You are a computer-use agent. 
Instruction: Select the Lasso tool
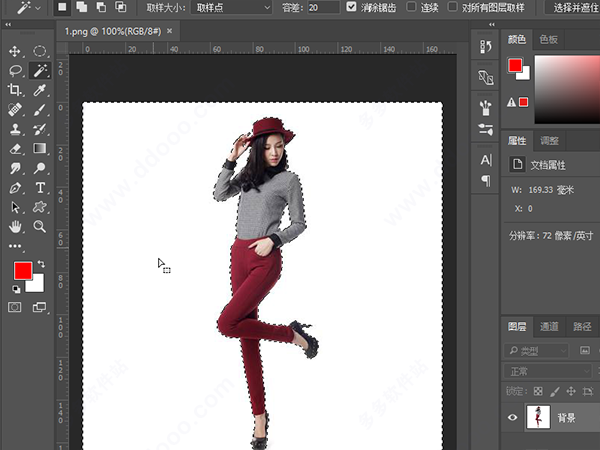[x=15, y=71]
